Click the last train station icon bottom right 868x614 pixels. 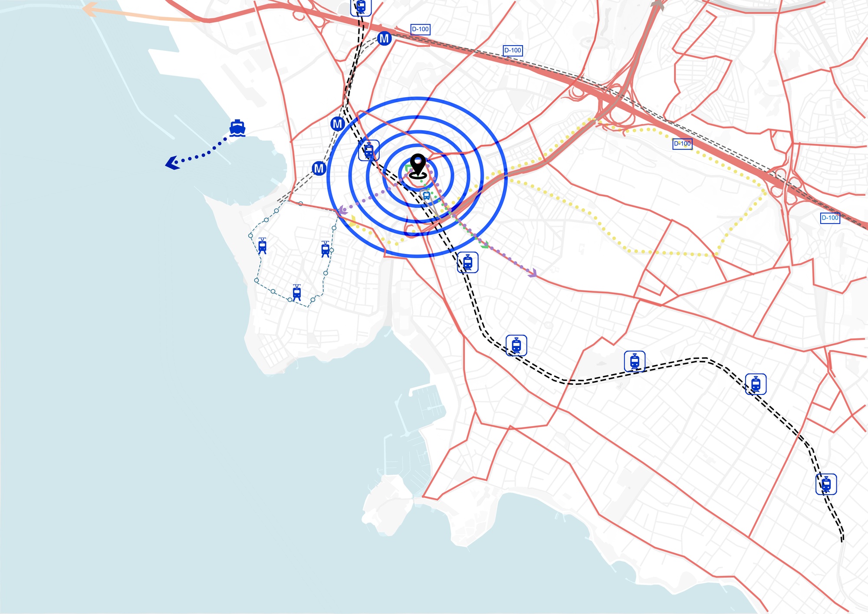click(826, 484)
